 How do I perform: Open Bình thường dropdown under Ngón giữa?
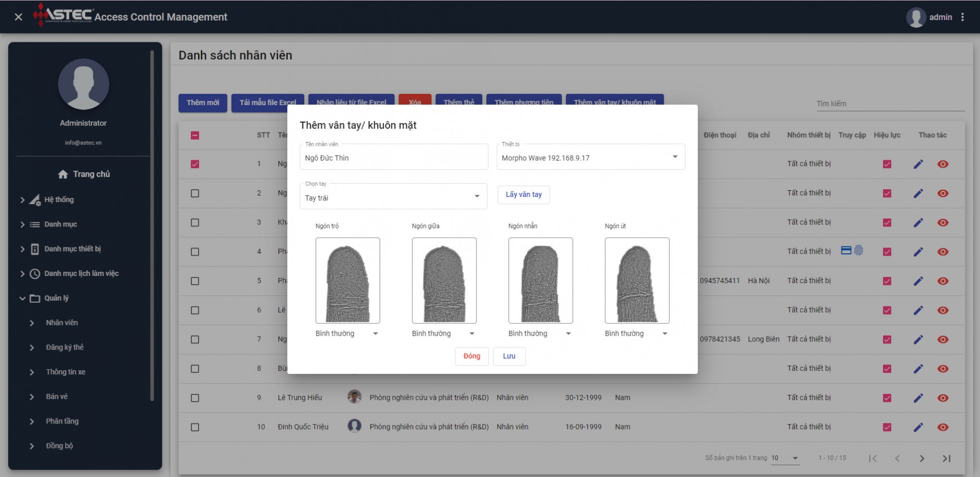pyautogui.click(x=444, y=334)
